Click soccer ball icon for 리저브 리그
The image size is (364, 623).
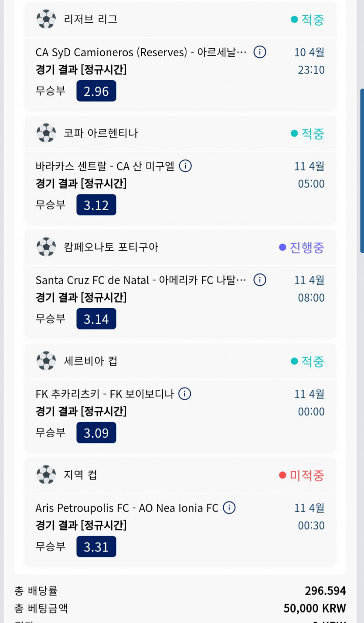click(x=46, y=19)
